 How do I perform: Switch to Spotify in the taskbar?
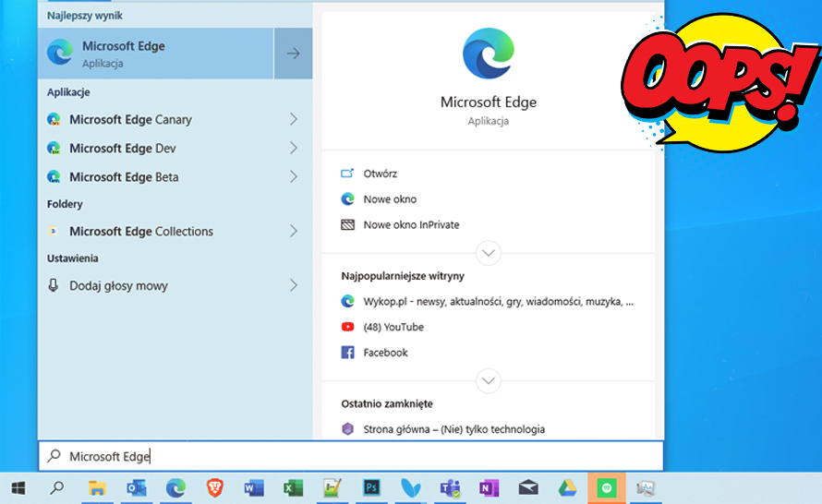pos(607,488)
